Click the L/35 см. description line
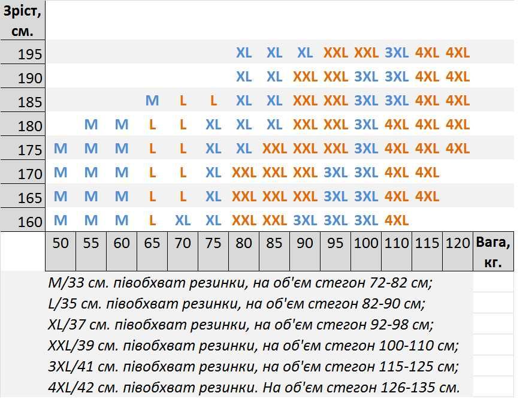This screenshot has width=532, height=399. tap(237, 303)
